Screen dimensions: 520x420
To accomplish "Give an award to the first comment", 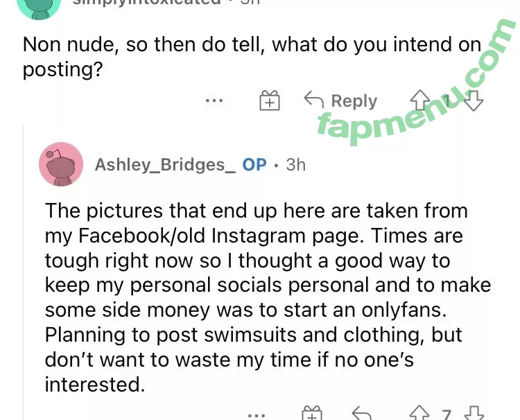I will coord(269,100).
